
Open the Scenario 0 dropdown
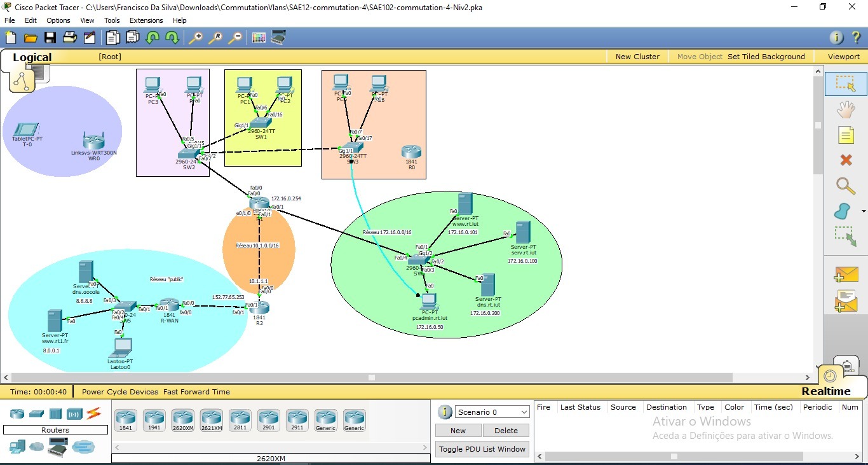[492, 412]
